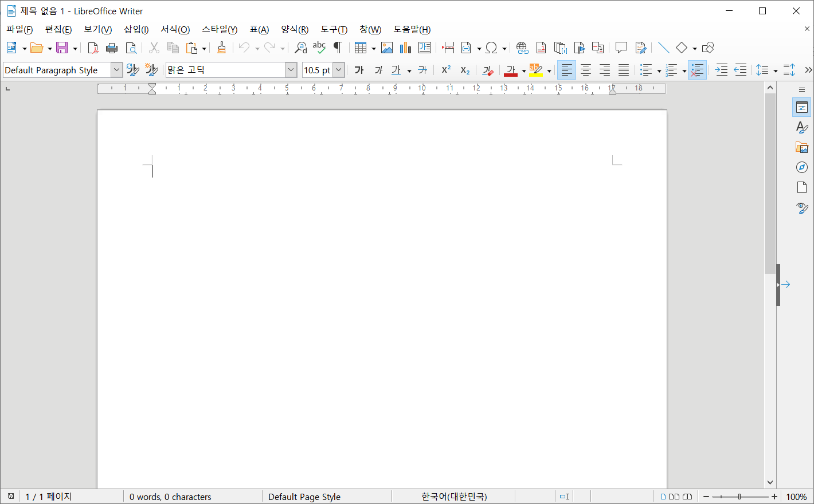The height and width of the screenshot is (504, 814).
Task: Insert a page break
Action: tap(448, 48)
